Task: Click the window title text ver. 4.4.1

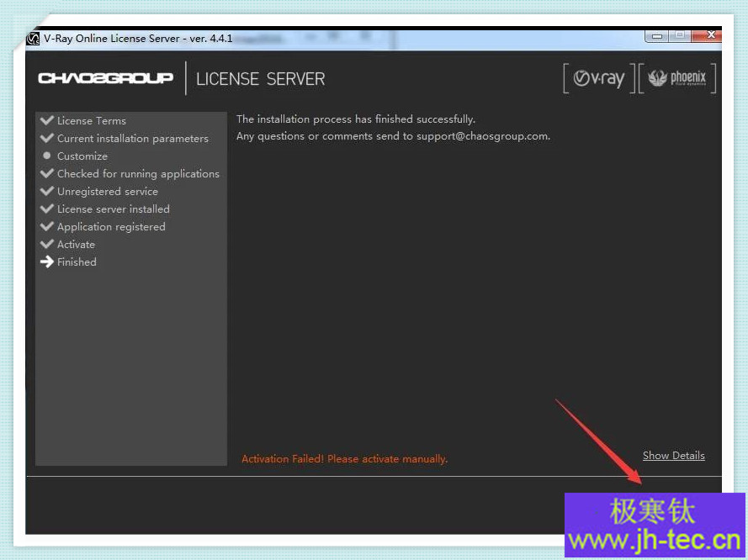Action: 211,38
